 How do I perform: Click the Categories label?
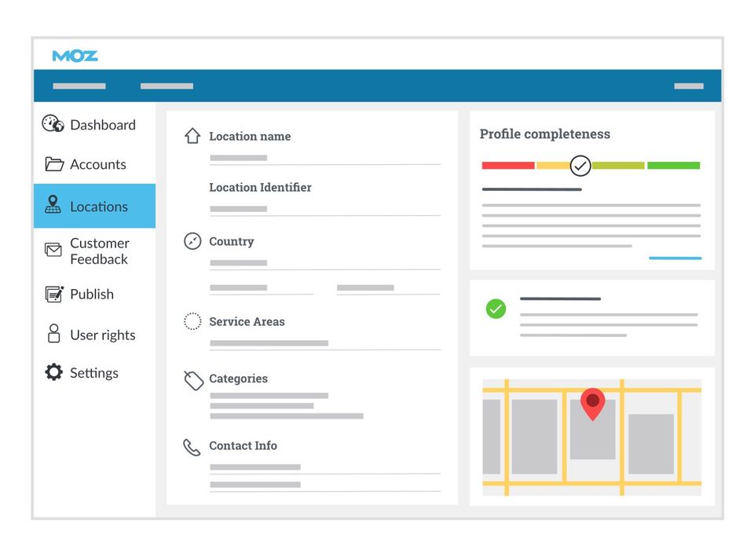point(238,379)
